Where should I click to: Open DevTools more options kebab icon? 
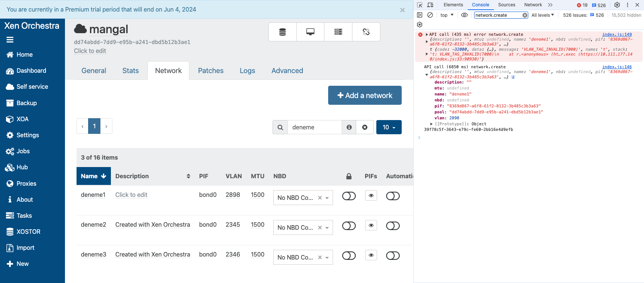(628, 5)
